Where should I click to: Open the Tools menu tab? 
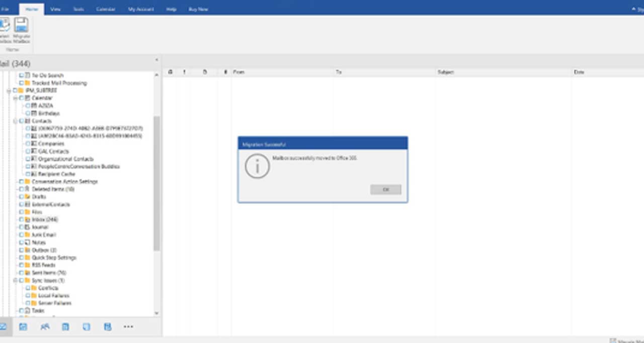click(x=78, y=9)
